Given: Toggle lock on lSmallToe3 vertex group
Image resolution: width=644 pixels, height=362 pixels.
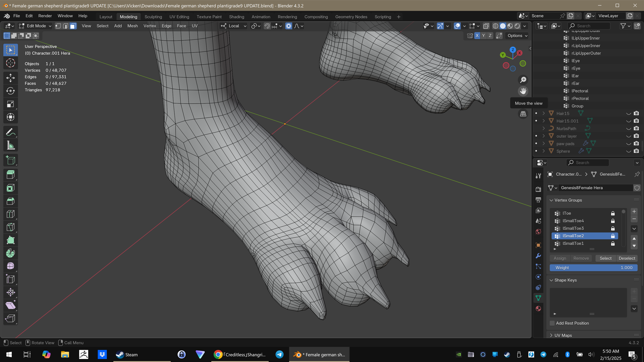Looking at the screenshot, I should coord(613,228).
